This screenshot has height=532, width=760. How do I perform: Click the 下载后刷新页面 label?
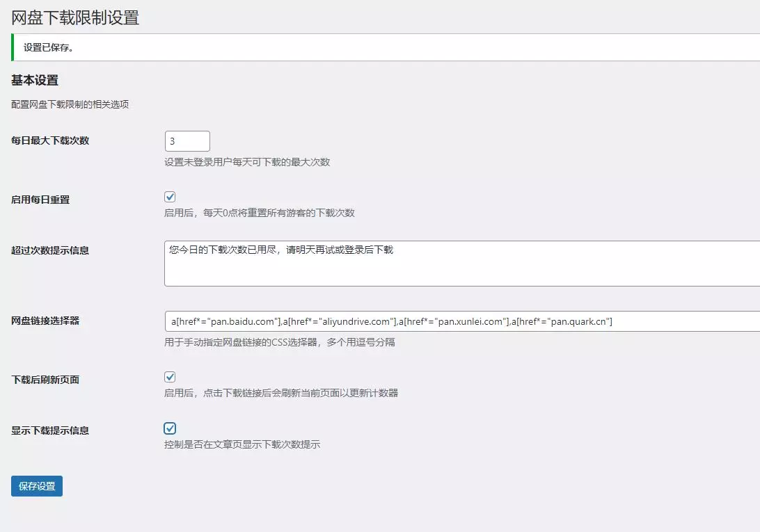[45, 380]
